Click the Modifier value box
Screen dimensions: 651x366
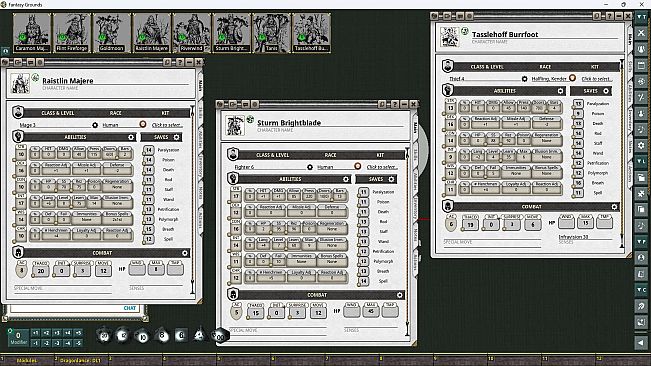click(x=18, y=337)
